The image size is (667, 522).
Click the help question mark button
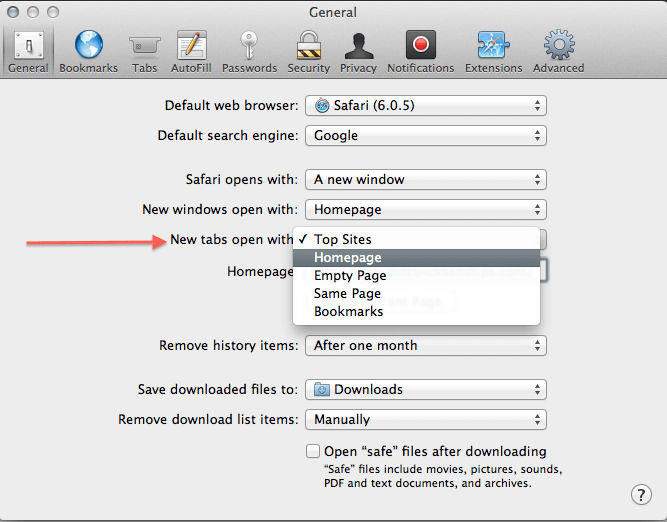coord(641,494)
